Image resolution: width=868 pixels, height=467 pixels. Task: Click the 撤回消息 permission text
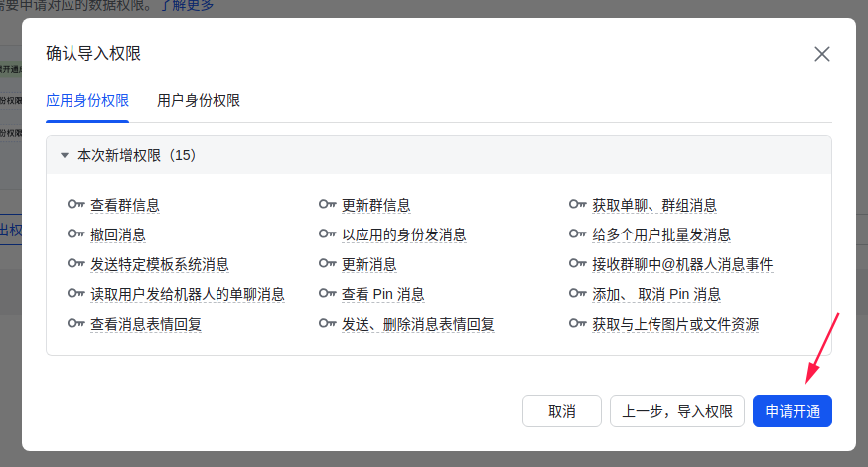118,234
